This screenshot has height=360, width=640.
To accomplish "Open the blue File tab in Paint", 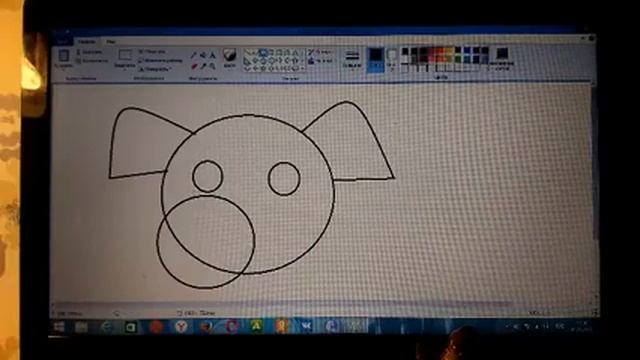I will tap(62, 41).
